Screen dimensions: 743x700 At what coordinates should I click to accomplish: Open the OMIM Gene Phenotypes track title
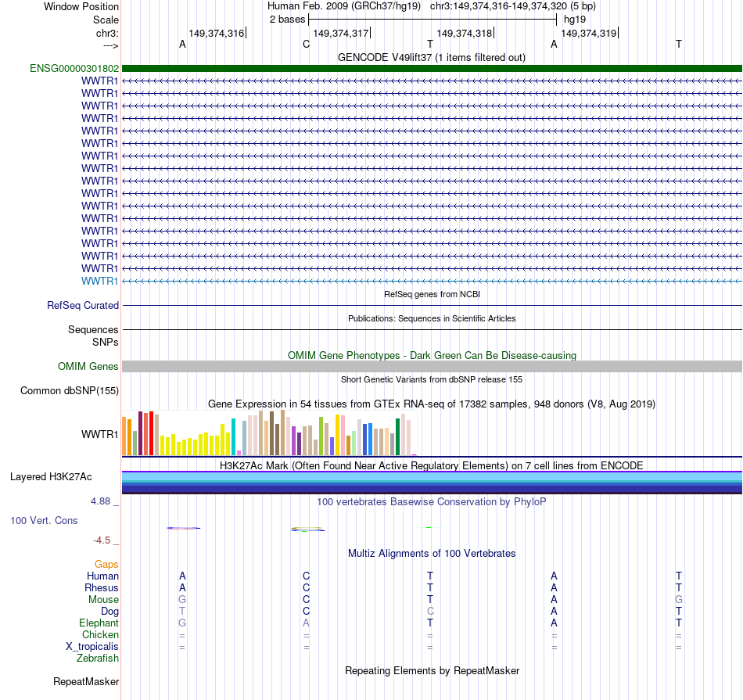coord(432,355)
